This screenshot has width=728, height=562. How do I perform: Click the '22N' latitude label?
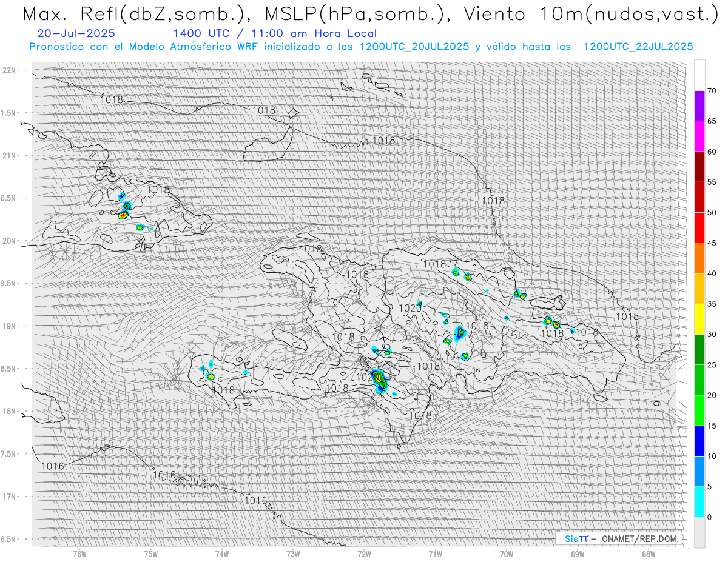click(10, 70)
